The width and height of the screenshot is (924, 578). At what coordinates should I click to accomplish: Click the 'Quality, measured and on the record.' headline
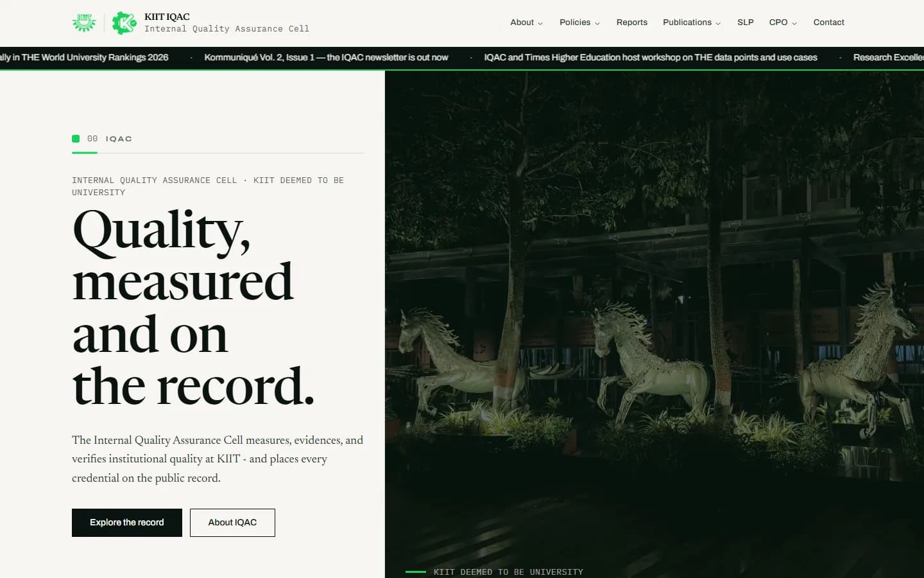(193, 308)
